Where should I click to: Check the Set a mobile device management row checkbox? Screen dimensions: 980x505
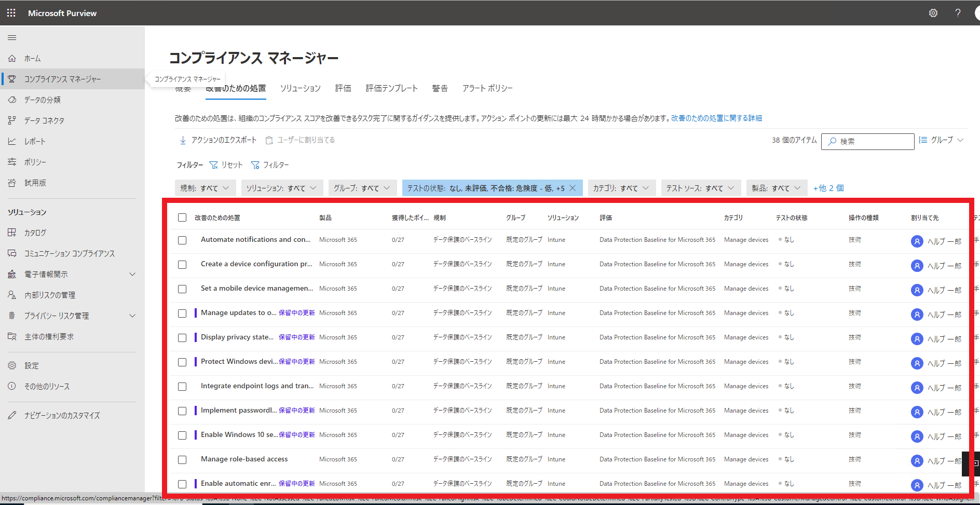point(182,289)
